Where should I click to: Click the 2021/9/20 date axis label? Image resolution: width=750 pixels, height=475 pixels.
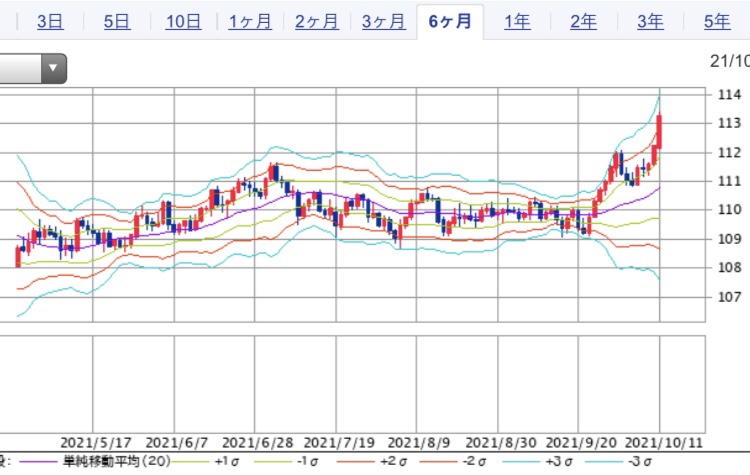(x=581, y=442)
